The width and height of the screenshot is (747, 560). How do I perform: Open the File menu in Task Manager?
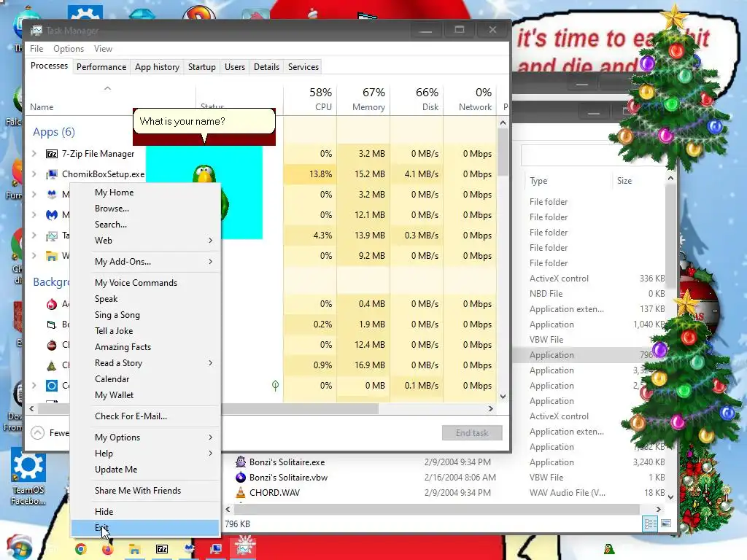[x=36, y=49]
